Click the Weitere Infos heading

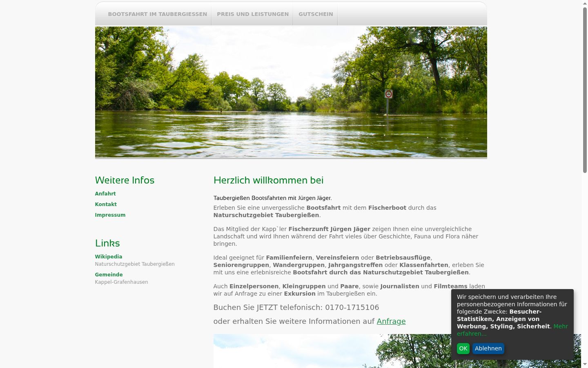(125, 180)
